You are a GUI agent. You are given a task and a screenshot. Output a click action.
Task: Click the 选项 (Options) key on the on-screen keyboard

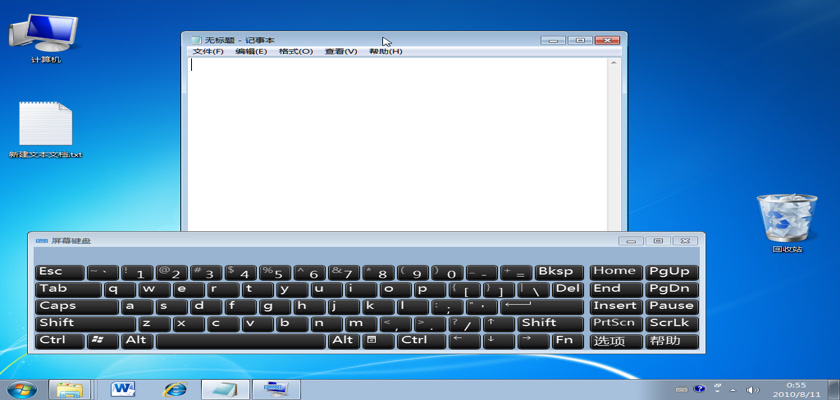(x=614, y=341)
